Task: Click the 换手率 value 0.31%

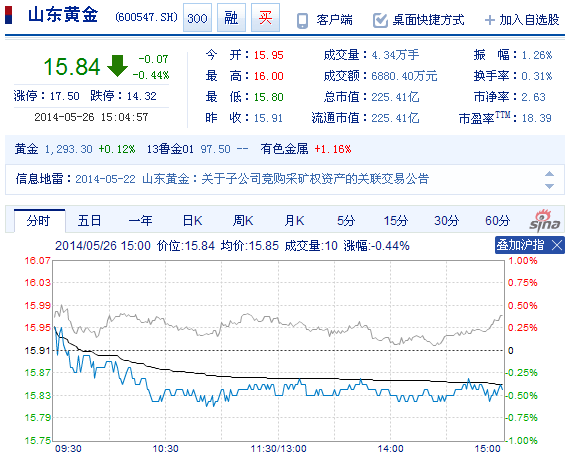Action: [x=537, y=76]
